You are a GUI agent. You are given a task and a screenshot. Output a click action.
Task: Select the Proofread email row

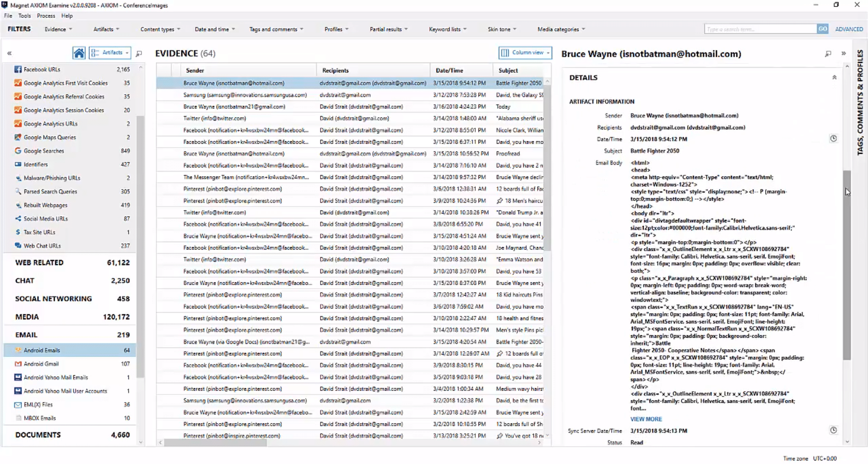tap(350, 154)
